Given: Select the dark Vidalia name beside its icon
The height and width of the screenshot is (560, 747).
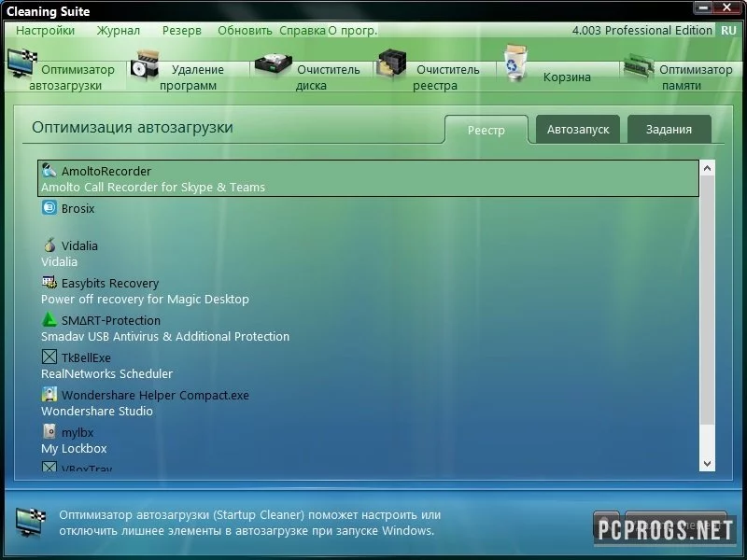Looking at the screenshot, I should 79,245.
